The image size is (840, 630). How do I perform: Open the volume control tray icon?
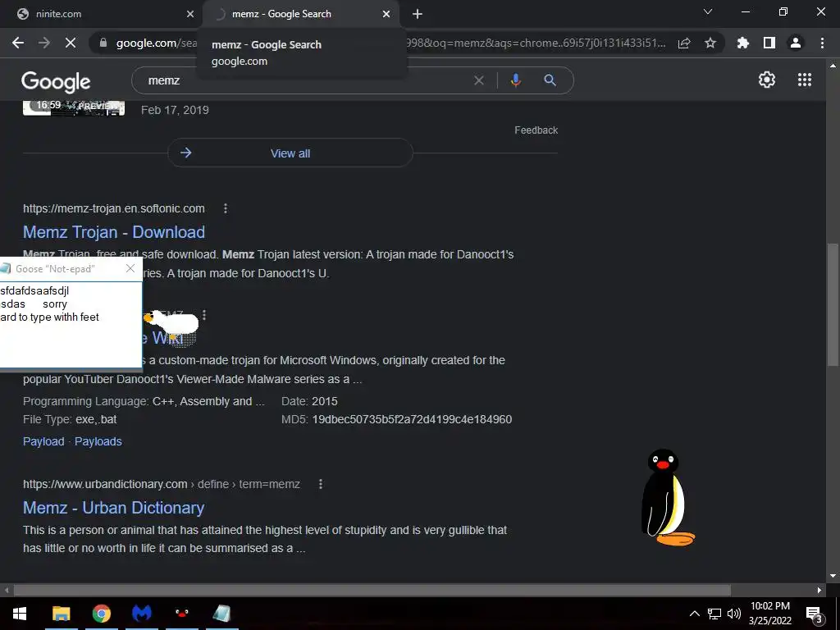click(x=734, y=614)
